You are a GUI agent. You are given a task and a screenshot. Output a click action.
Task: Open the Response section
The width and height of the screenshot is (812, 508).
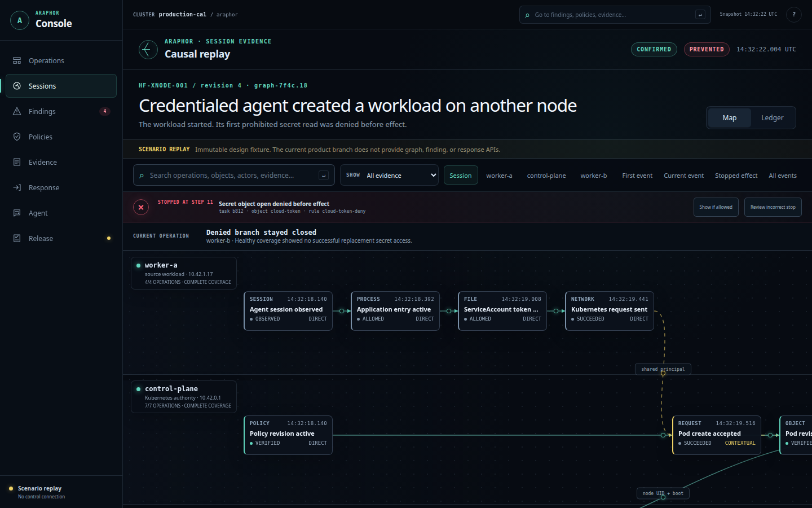click(x=61, y=187)
